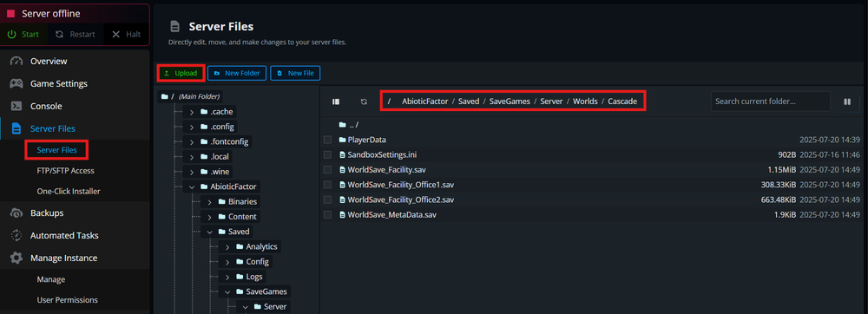Focus the Search current folder field
Screen dimensions: 868x314
coord(770,101)
